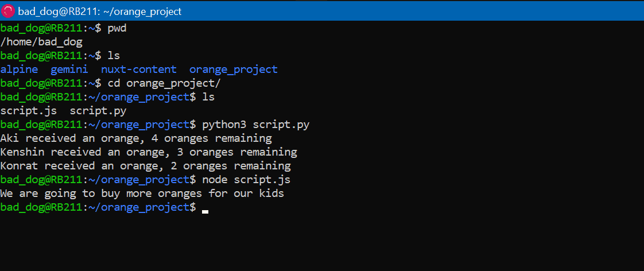The height and width of the screenshot is (271, 644).
Task: Click the window title 'bad_dog@RB211: ~/orange_project'
Action: [100, 11]
